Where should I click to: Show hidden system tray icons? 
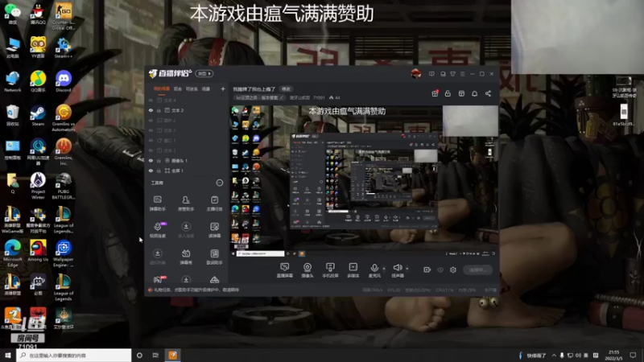[554, 356]
